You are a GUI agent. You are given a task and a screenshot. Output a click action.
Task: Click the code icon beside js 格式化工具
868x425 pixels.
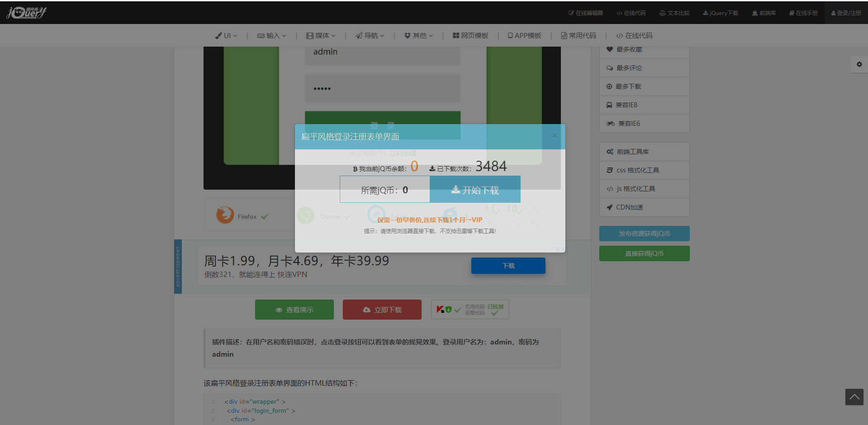pyautogui.click(x=610, y=189)
